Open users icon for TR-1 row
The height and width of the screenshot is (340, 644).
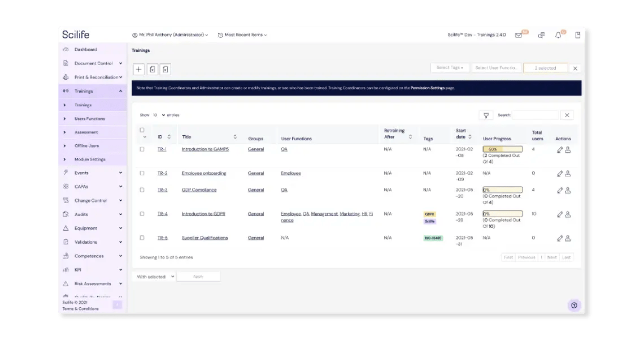click(568, 150)
